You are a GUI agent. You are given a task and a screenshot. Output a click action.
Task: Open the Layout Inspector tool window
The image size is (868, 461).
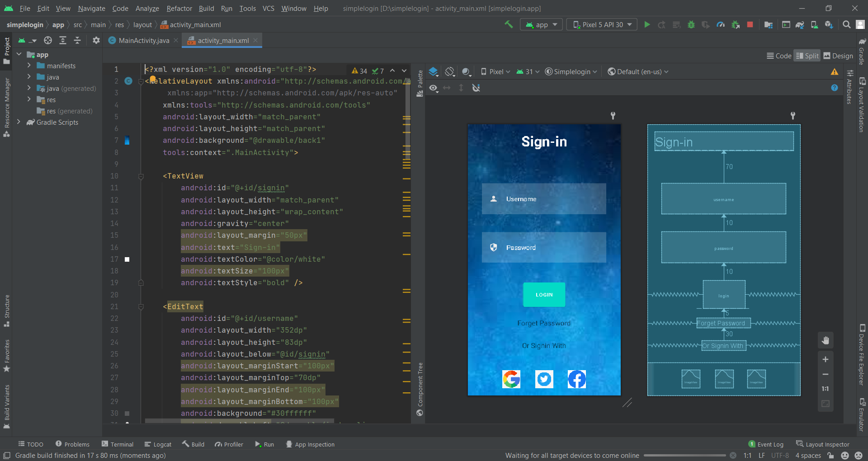pyautogui.click(x=823, y=444)
